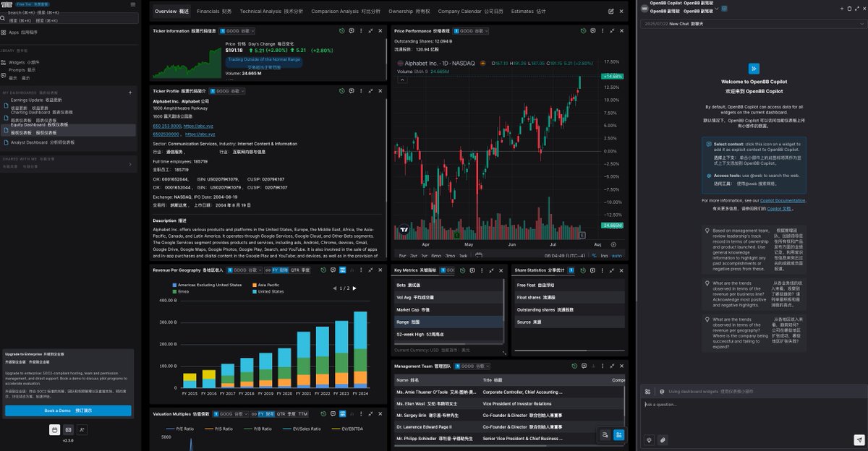Screen dimensions: 868x451
Task: Expand the New Chat history dropdown
Action: point(861,24)
